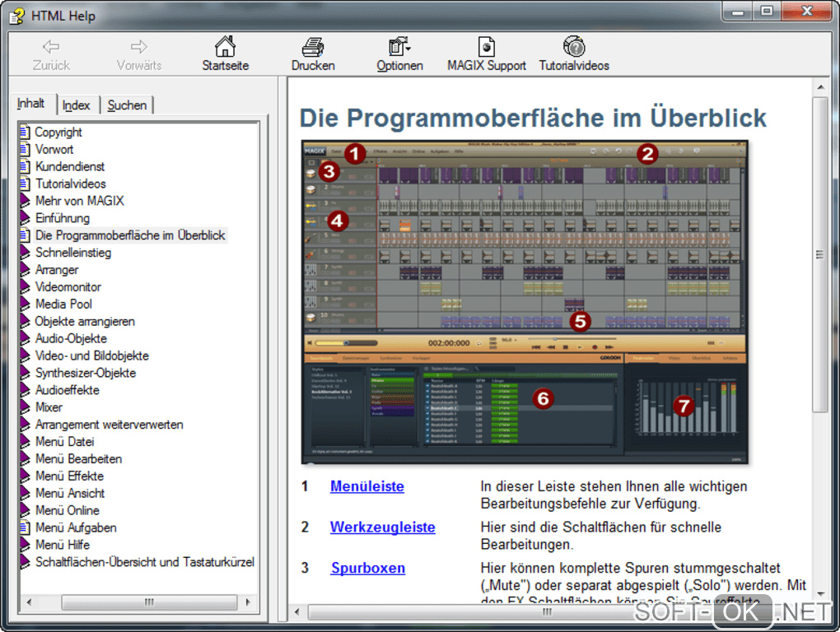Image resolution: width=840 pixels, height=632 pixels.
Task: Click the Menü Hilfe book icon
Action: 25,545
